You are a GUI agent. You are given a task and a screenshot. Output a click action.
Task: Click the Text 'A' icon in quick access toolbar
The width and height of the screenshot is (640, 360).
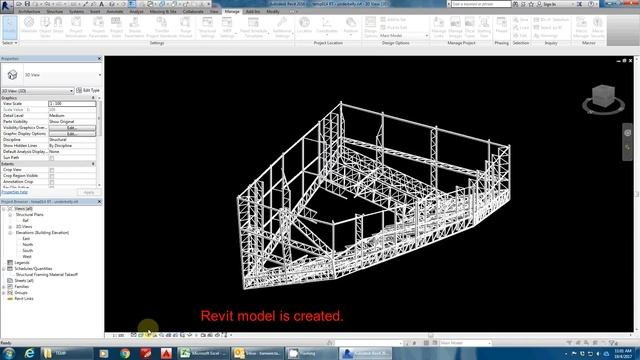[x=102, y=4]
